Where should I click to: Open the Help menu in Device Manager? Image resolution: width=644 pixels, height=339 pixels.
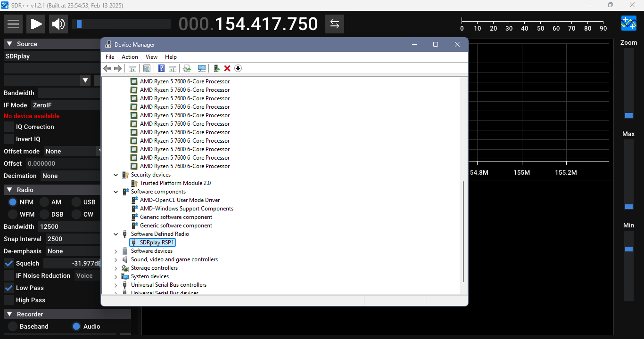tap(171, 56)
